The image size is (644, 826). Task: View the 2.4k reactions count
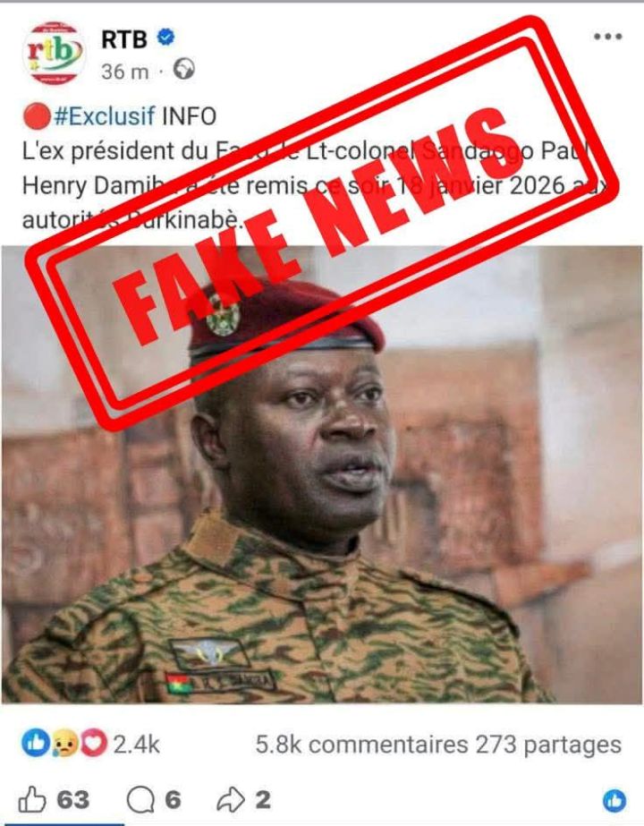click(x=136, y=745)
